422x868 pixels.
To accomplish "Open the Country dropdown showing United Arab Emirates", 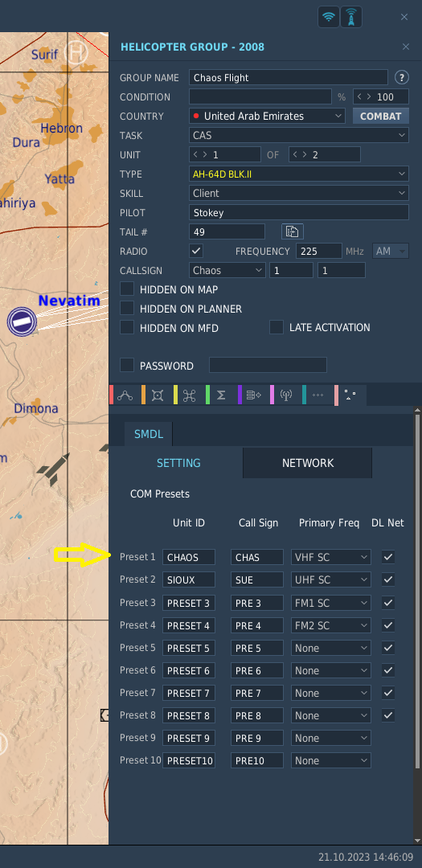I will point(268,117).
